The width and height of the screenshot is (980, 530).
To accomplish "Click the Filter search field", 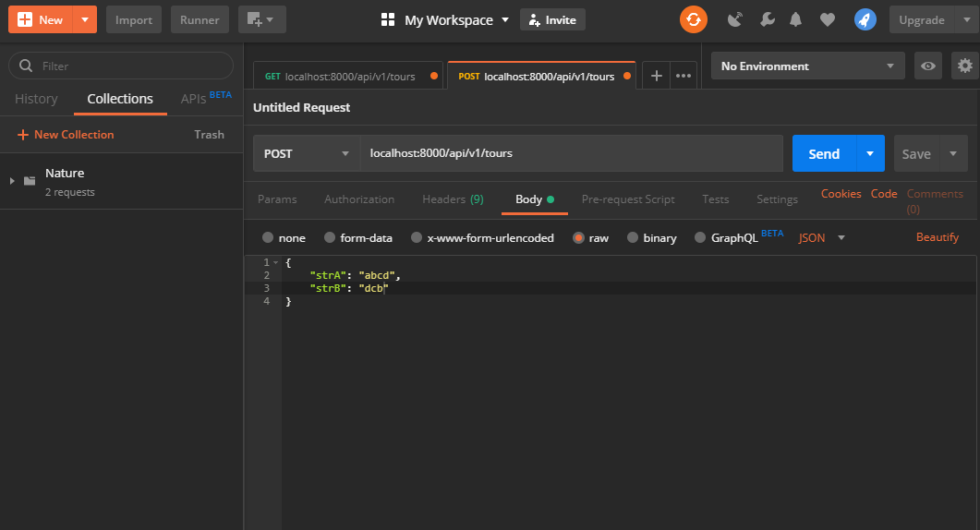I will pyautogui.click(x=121, y=66).
